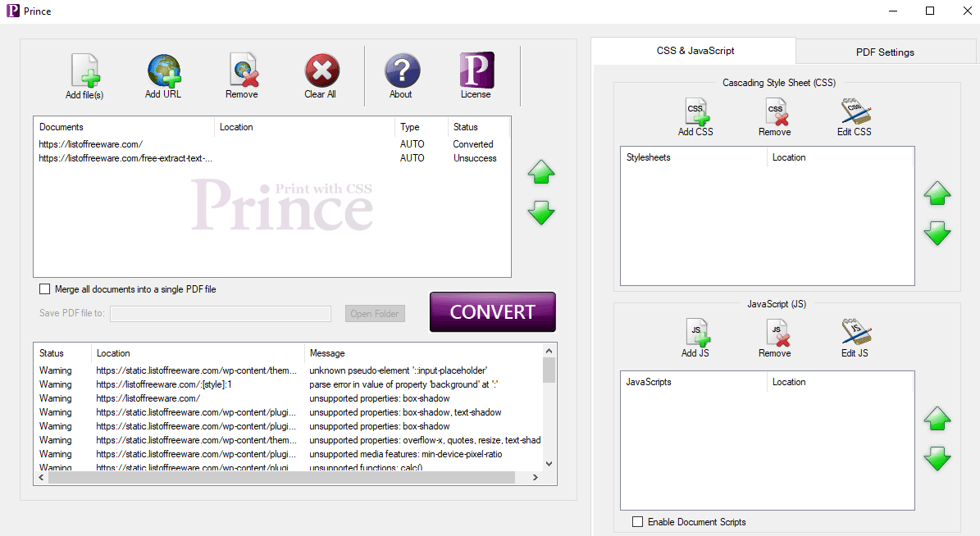Select the https://listoffreeware.com/ document row
Image resolution: width=980 pixels, height=536 pixels.
(x=272, y=144)
